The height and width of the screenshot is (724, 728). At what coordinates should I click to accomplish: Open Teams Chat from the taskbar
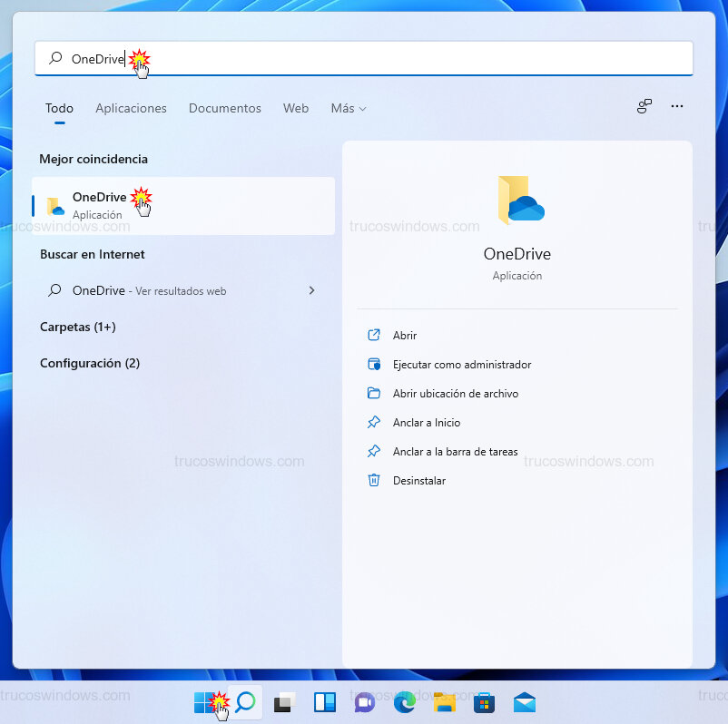365,701
